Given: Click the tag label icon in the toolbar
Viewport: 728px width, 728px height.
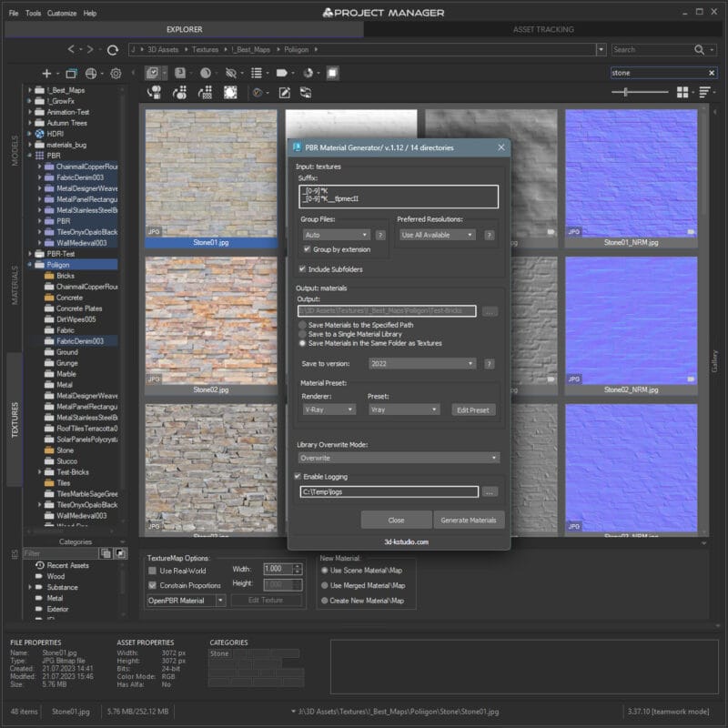Looking at the screenshot, I should (x=282, y=73).
